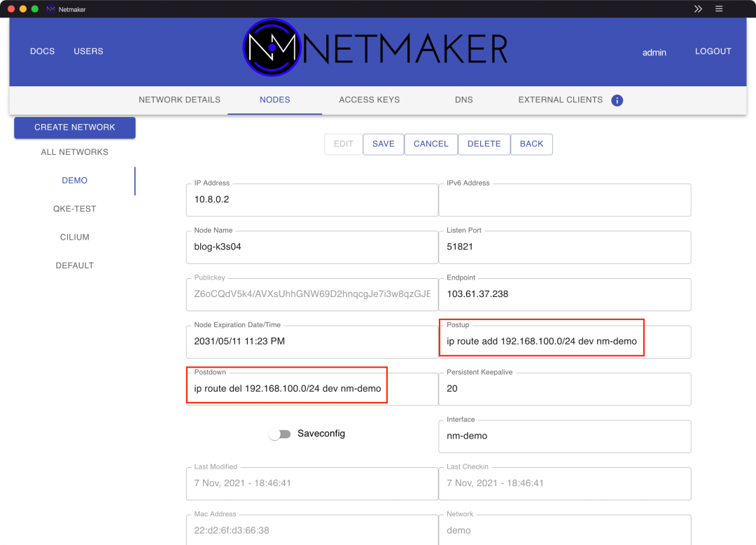756x545 pixels.
Task: Click the IP Address field
Action: 312,200
